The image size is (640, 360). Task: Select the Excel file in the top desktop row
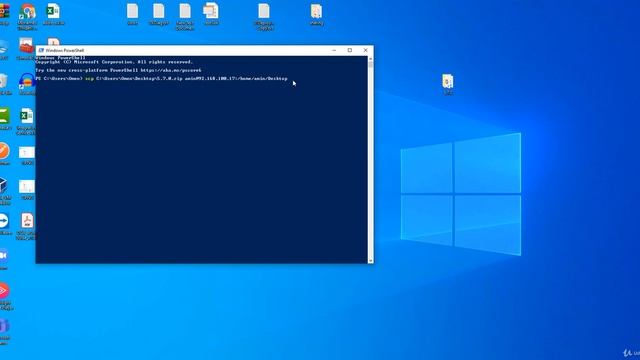coord(53,11)
